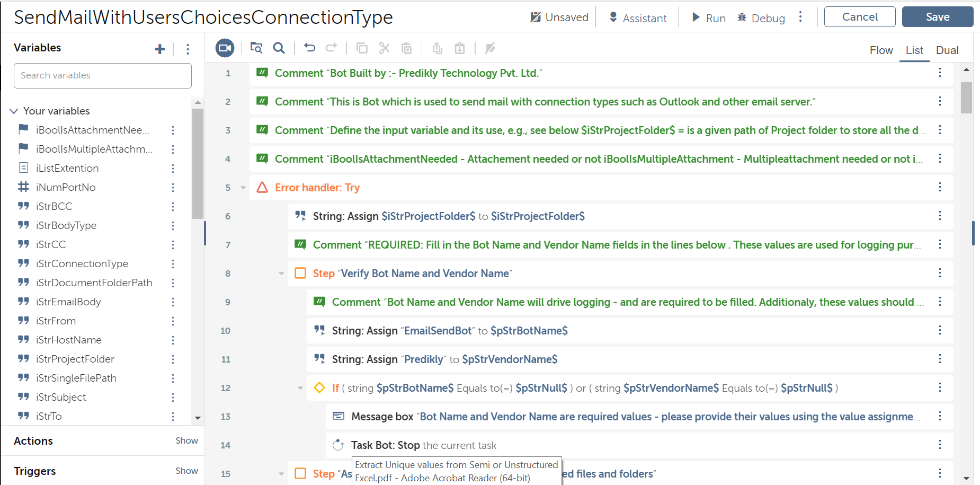Switch to Dual view
Screen dimensions: 980x485
click(x=947, y=50)
